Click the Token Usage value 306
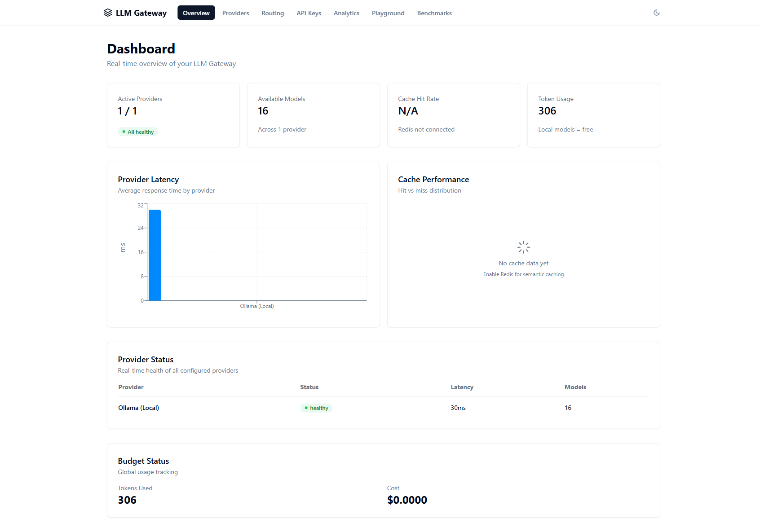Screen dimensions: 760x532 pyautogui.click(x=547, y=111)
